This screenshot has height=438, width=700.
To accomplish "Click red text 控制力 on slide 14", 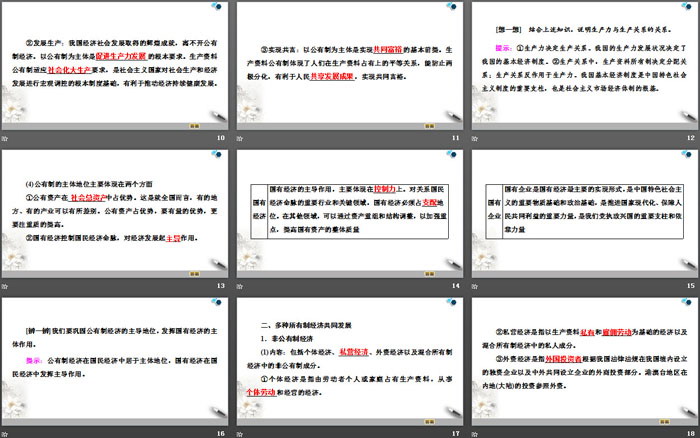I will pos(385,189).
